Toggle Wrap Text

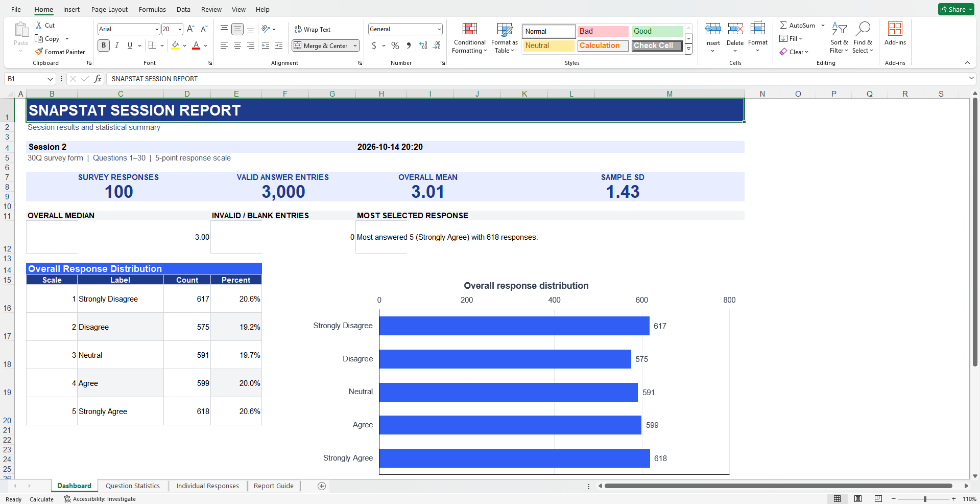[x=313, y=29]
